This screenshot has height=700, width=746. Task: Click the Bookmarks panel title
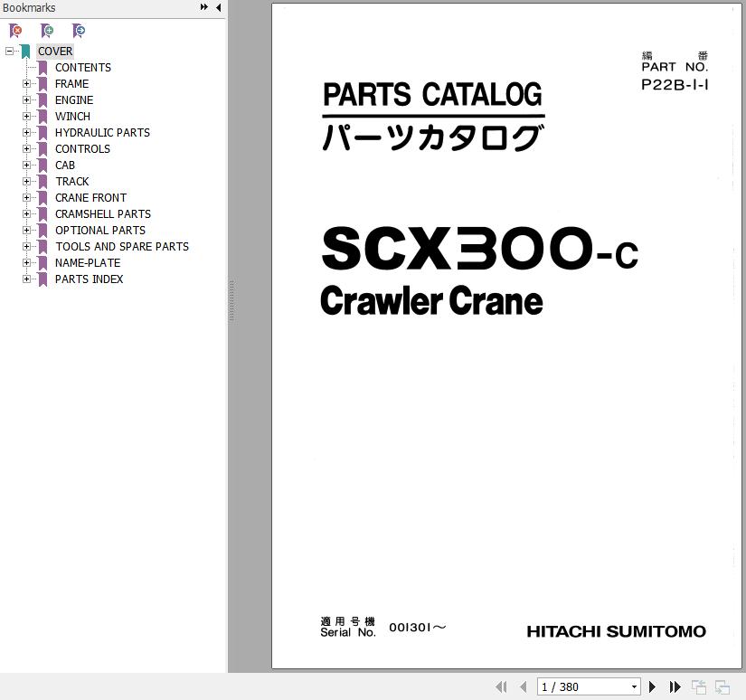click(29, 7)
